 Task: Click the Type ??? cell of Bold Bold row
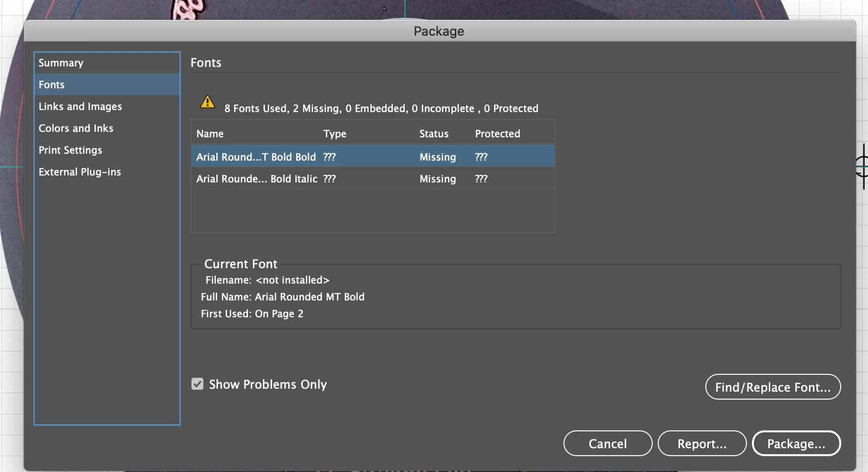(x=329, y=157)
